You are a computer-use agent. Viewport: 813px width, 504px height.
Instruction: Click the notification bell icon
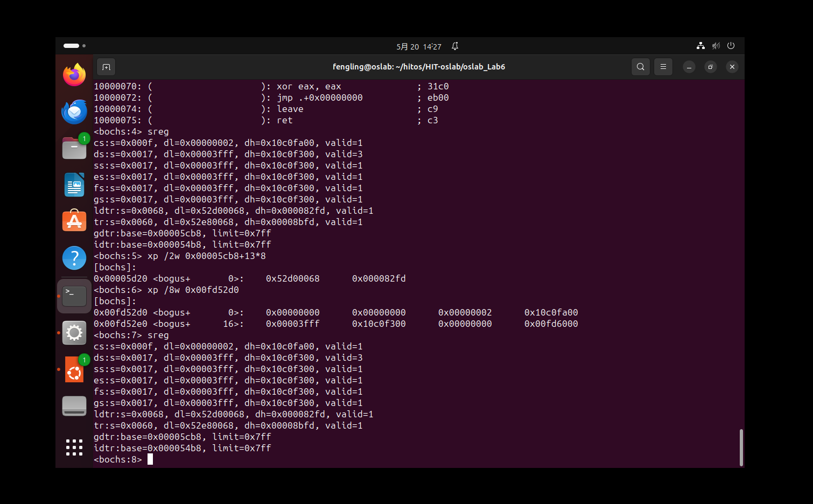[x=455, y=46]
